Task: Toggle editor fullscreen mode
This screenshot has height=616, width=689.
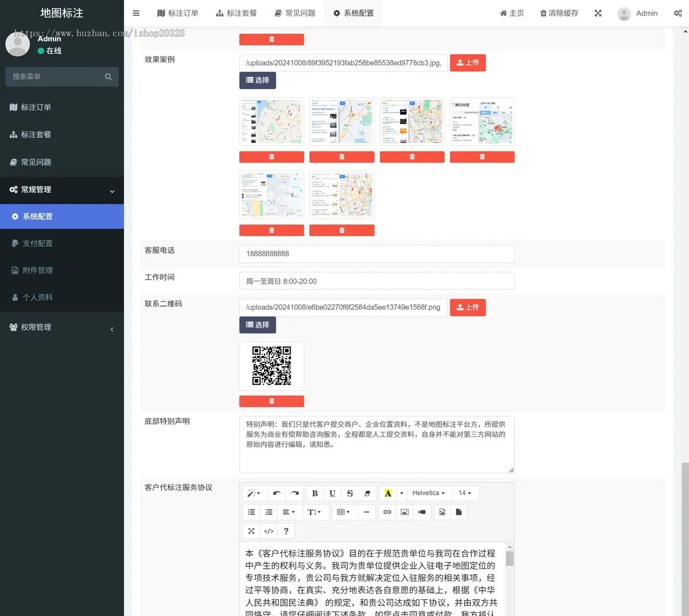Action: click(x=251, y=531)
